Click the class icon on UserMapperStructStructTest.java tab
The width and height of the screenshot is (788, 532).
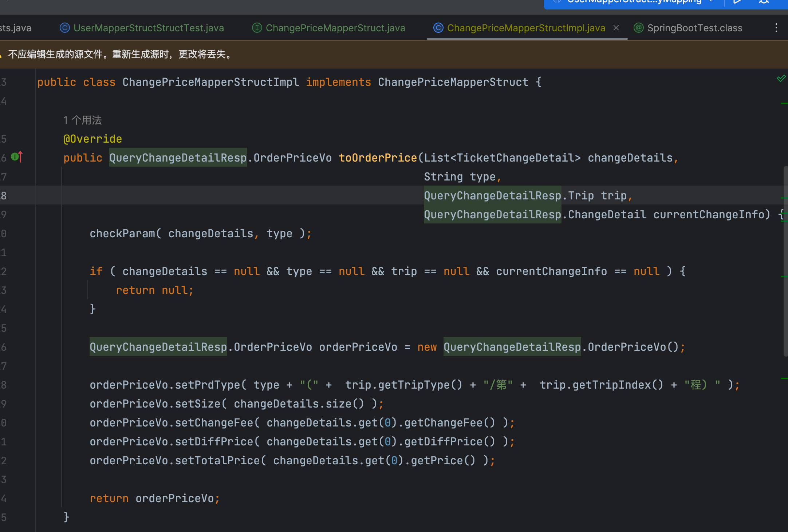64,28
